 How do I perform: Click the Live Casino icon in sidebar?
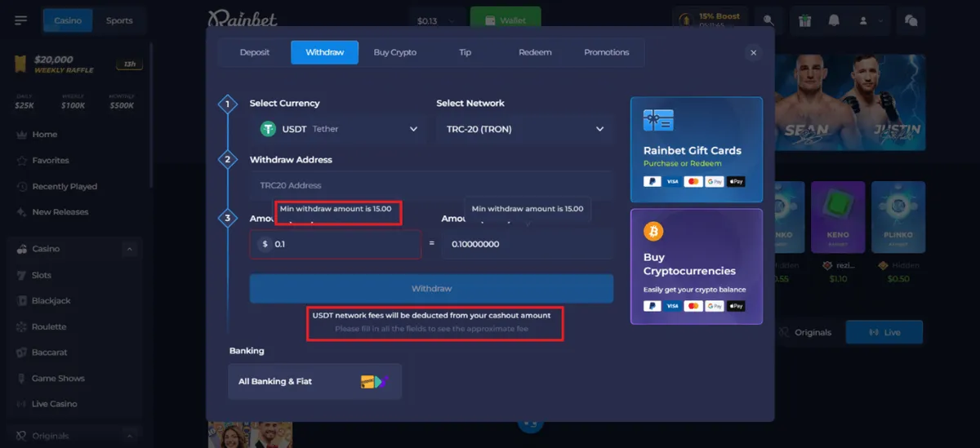(22, 404)
